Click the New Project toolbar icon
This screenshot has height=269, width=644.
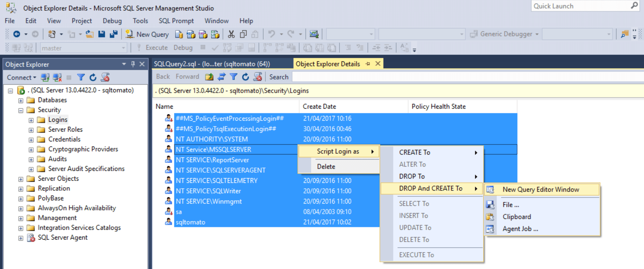click(x=52, y=34)
